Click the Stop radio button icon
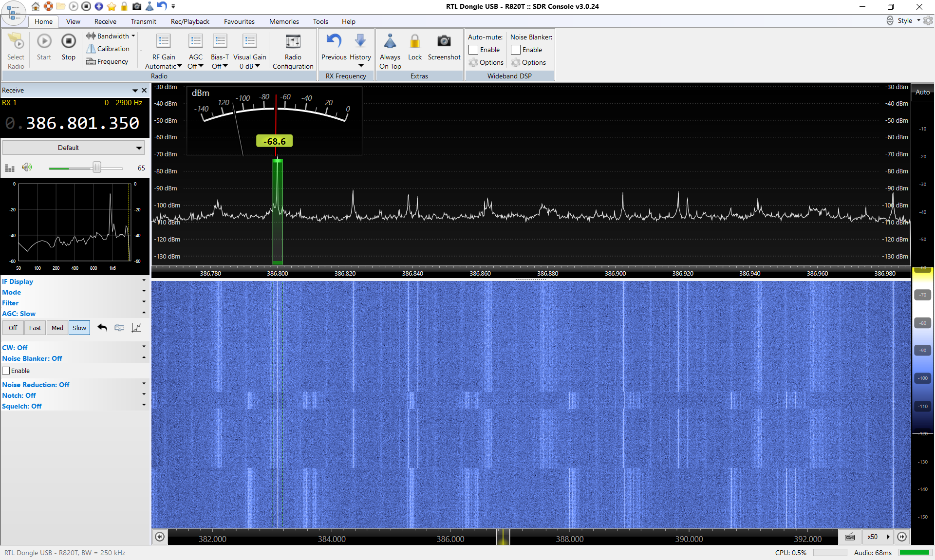The image size is (935, 560). click(68, 42)
